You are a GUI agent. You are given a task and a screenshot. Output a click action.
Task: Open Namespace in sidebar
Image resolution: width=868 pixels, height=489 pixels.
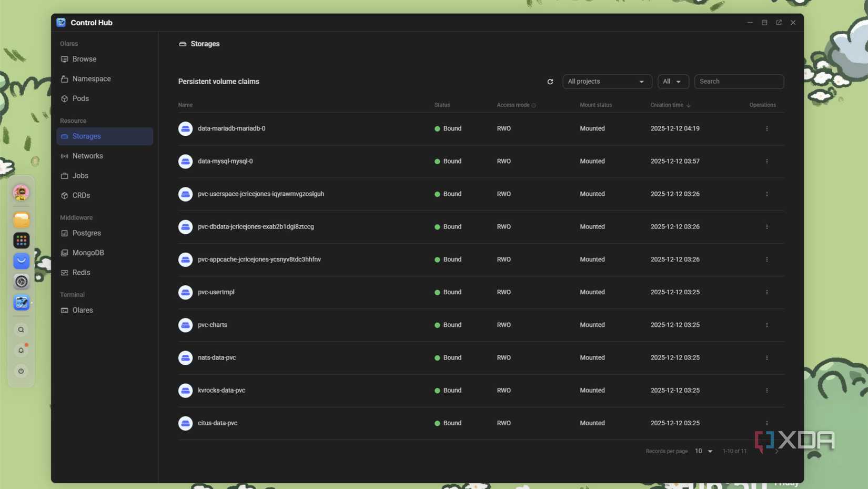point(105,79)
